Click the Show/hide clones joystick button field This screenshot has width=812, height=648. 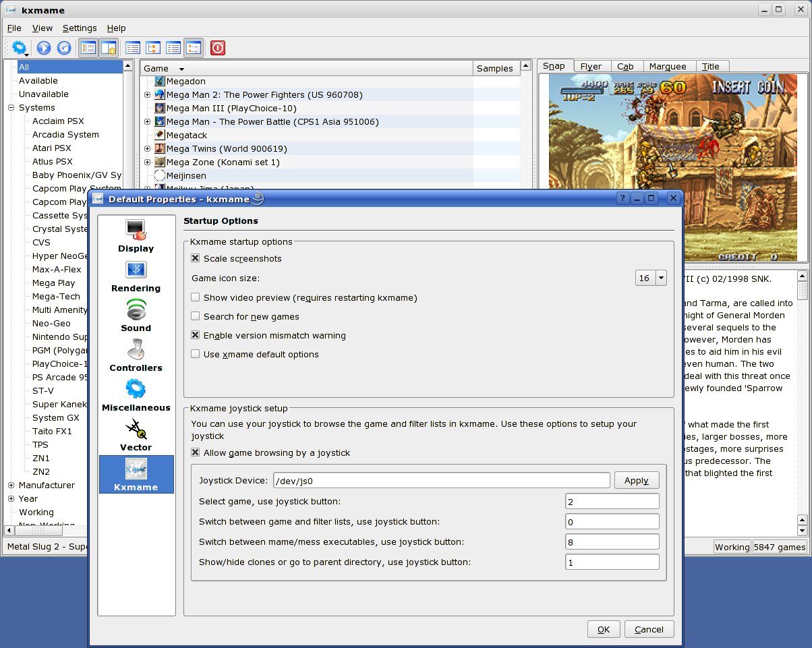click(612, 562)
